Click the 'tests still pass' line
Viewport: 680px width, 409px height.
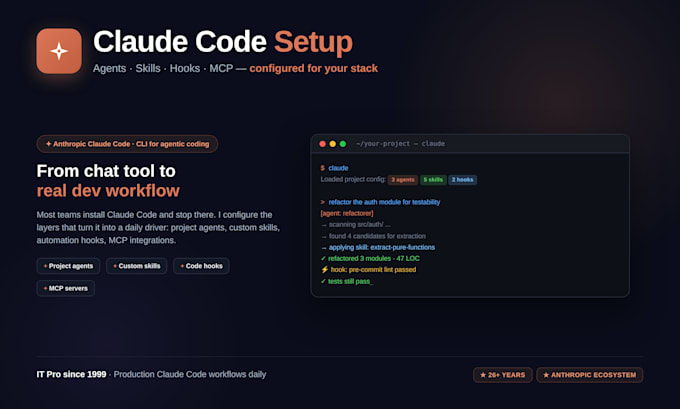click(349, 281)
